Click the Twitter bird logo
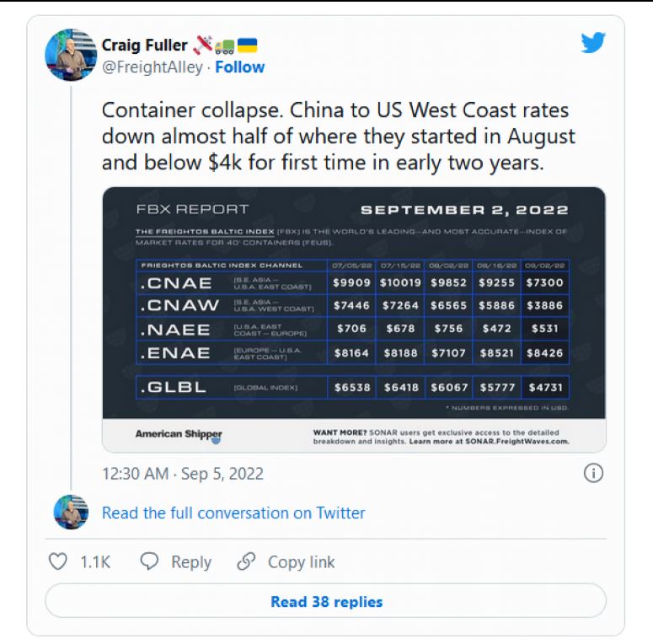The height and width of the screenshot is (644, 653). [593, 42]
